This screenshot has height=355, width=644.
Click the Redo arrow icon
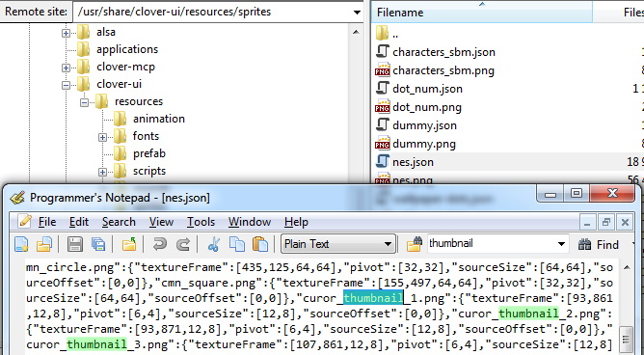pyautogui.click(x=183, y=244)
